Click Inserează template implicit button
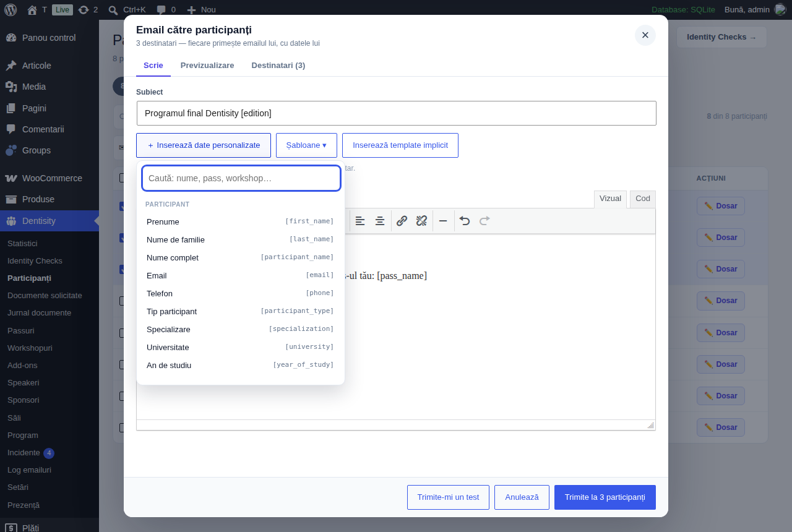Image resolution: width=792 pixels, height=532 pixels. click(x=400, y=145)
